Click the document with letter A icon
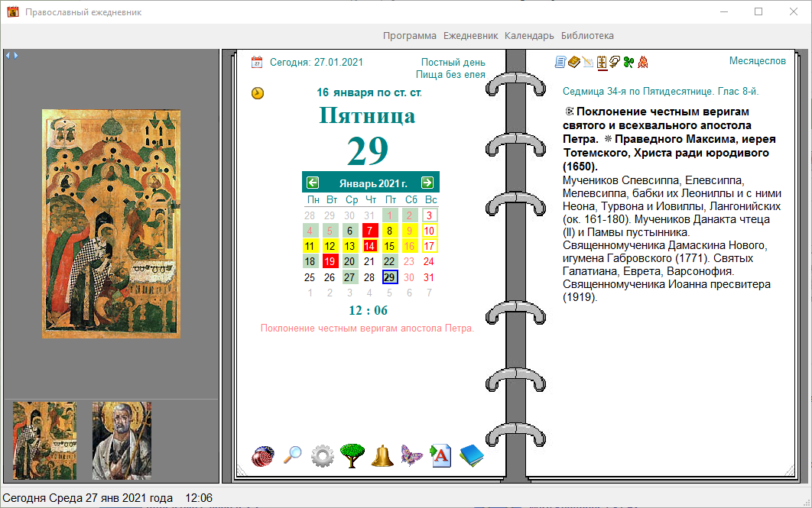 click(440, 456)
